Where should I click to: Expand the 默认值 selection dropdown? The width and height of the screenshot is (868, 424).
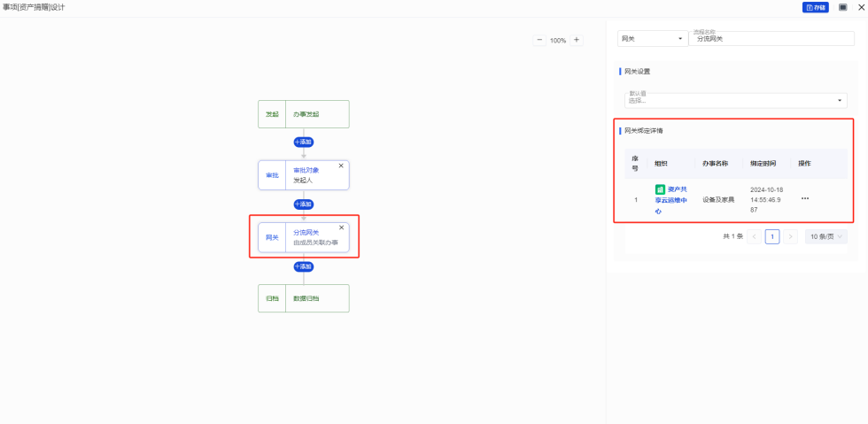coord(735,100)
